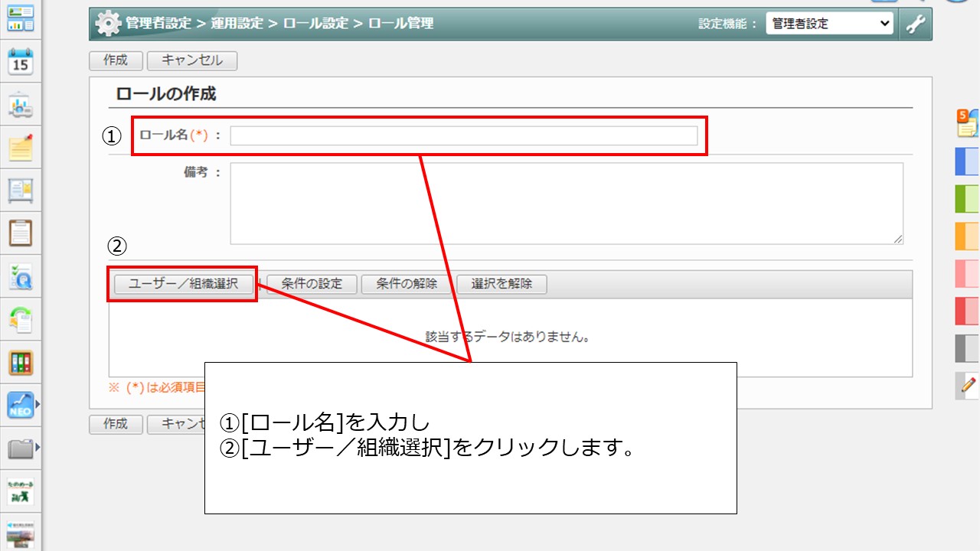Open the document with magnifier sidebar icon
Image resolution: width=980 pixels, height=551 pixels.
coord(21,276)
